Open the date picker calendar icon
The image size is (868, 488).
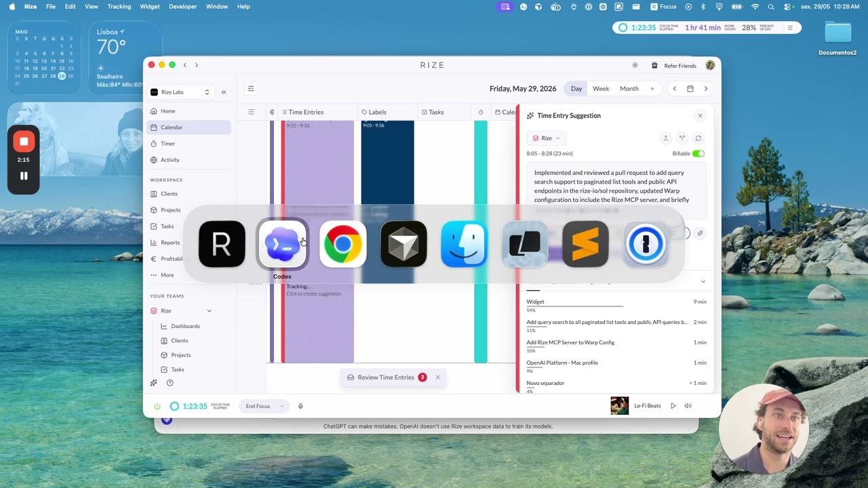[690, 89]
